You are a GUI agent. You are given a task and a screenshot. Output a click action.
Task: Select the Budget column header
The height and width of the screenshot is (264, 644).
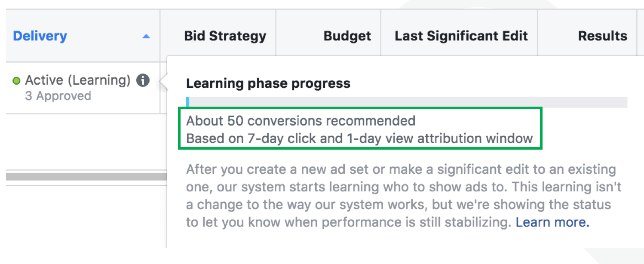(x=347, y=36)
